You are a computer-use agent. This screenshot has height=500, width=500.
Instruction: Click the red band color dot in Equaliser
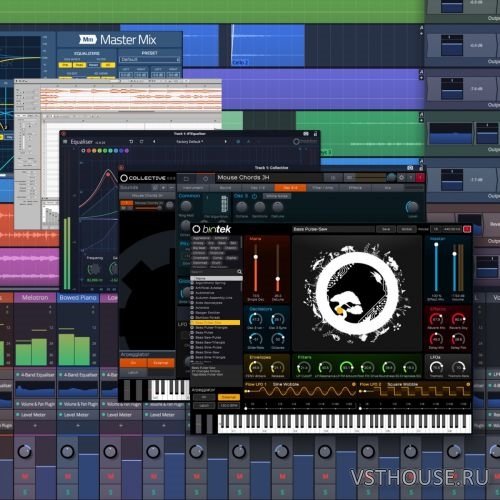tap(89, 151)
